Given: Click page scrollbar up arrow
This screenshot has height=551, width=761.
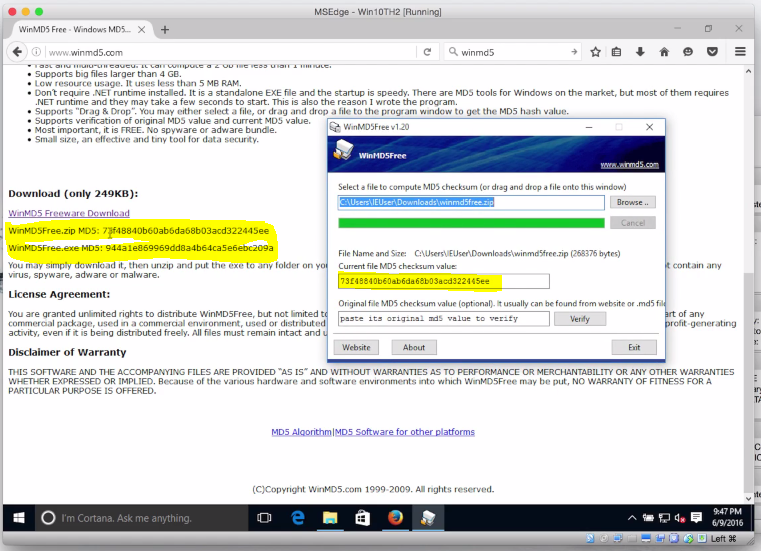Looking at the screenshot, I should tap(748, 71).
